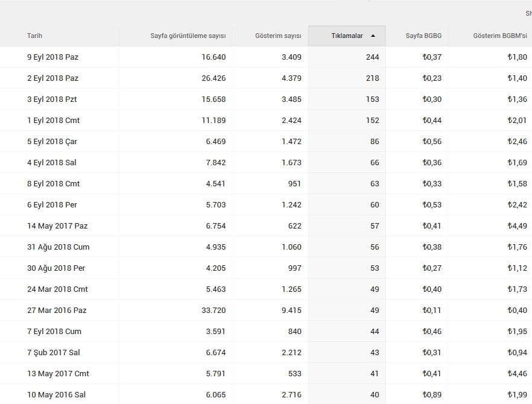
Task: Click the 27 Mar 2016 Paz row
Action: click(x=266, y=311)
